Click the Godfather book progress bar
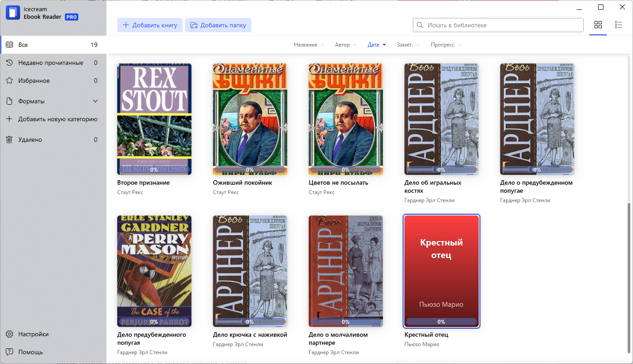This screenshot has width=633, height=364. pos(441,322)
